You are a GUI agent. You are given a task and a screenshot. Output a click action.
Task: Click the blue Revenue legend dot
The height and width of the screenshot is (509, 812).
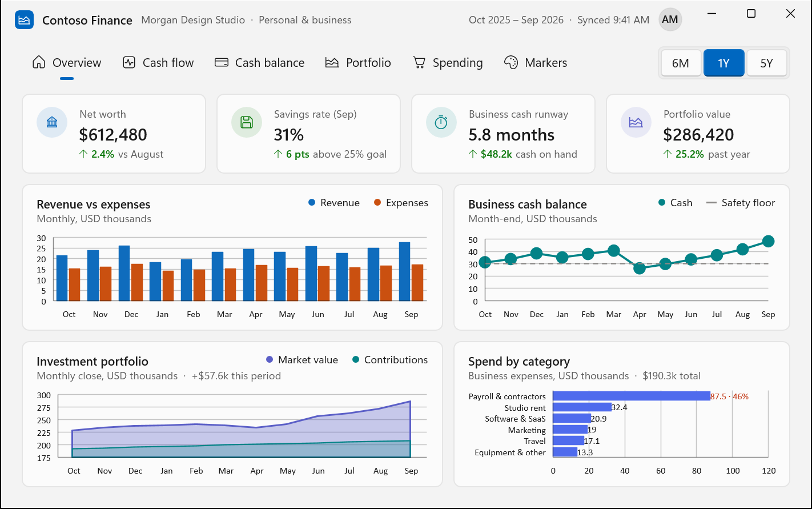pyautogui.click(x=312, y=203)
